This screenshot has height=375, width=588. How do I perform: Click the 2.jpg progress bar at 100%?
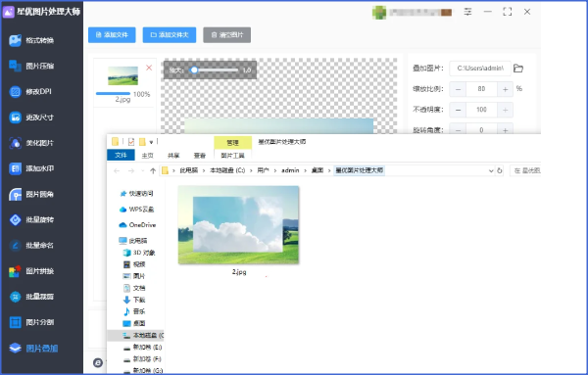point(113,94)
